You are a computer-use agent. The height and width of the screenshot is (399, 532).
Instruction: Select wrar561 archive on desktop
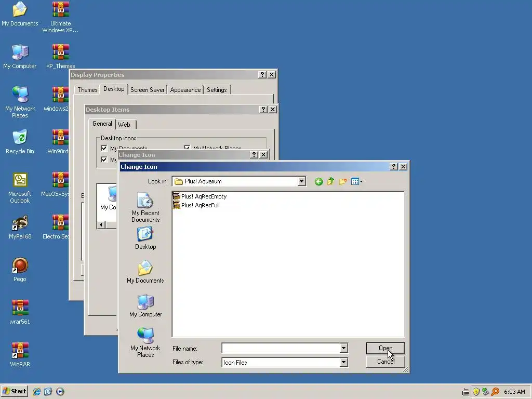pos(20,312)
